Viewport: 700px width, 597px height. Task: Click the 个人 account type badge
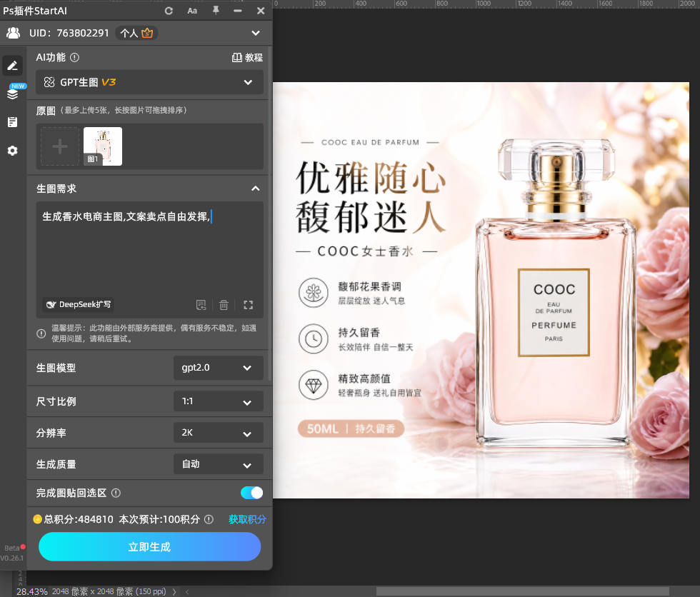[136, 33]
